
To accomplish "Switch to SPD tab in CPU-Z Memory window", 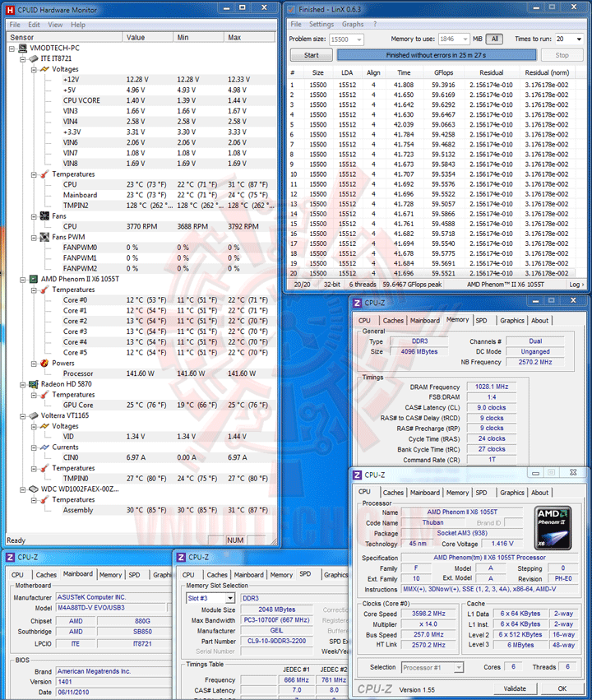I will pyautogui.click(x=481, y=321).
